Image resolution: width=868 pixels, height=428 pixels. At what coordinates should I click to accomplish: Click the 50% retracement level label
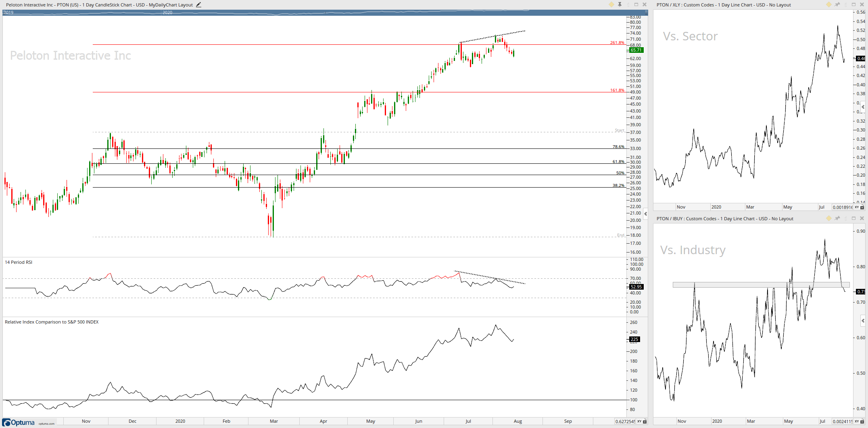coord(620,173)
